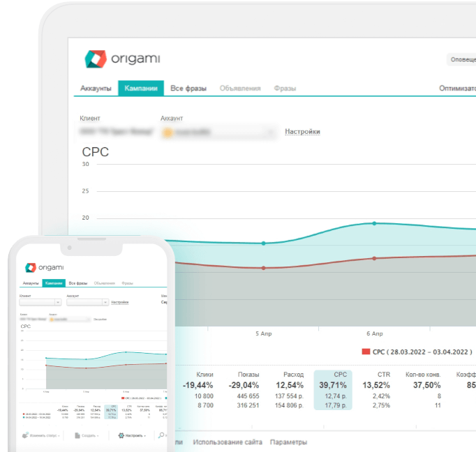The width and height of the screenshot is (476, 452).
Task: Click the Изменить статус icon on phone
Action: coord(25,435)
